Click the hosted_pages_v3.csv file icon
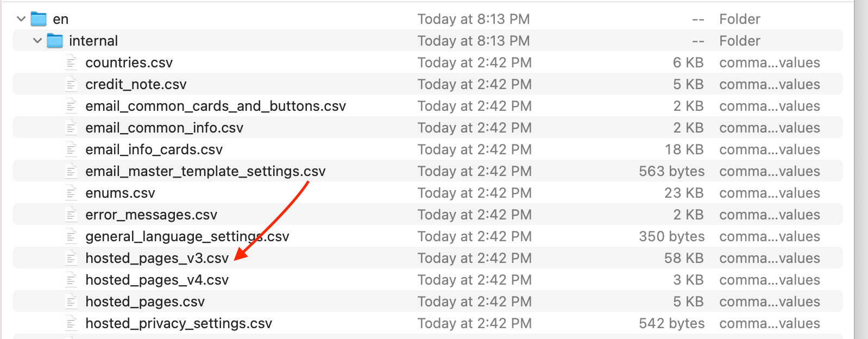The image size is (868, 339). (71, 258)
